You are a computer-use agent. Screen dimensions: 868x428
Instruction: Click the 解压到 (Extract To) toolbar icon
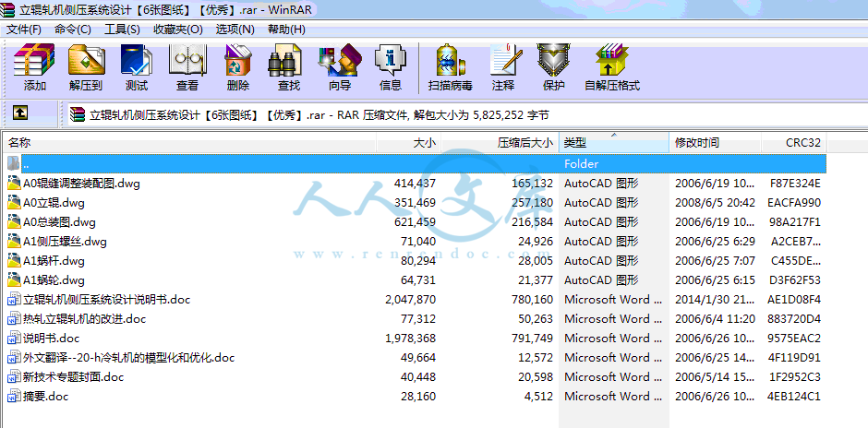86,60
